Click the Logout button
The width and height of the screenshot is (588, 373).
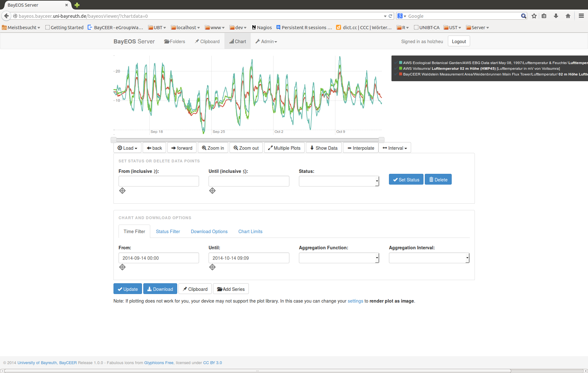point(459,41)
